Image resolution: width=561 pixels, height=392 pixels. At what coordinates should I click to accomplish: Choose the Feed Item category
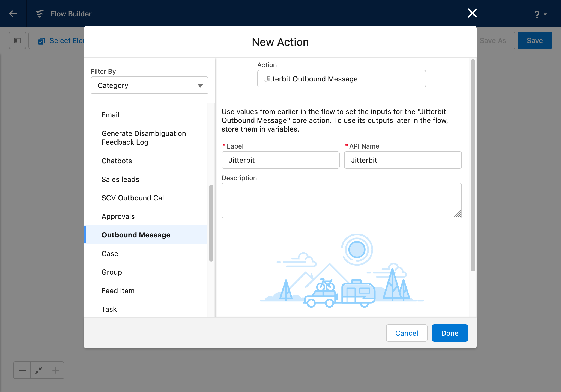click(x=118, y=291)
